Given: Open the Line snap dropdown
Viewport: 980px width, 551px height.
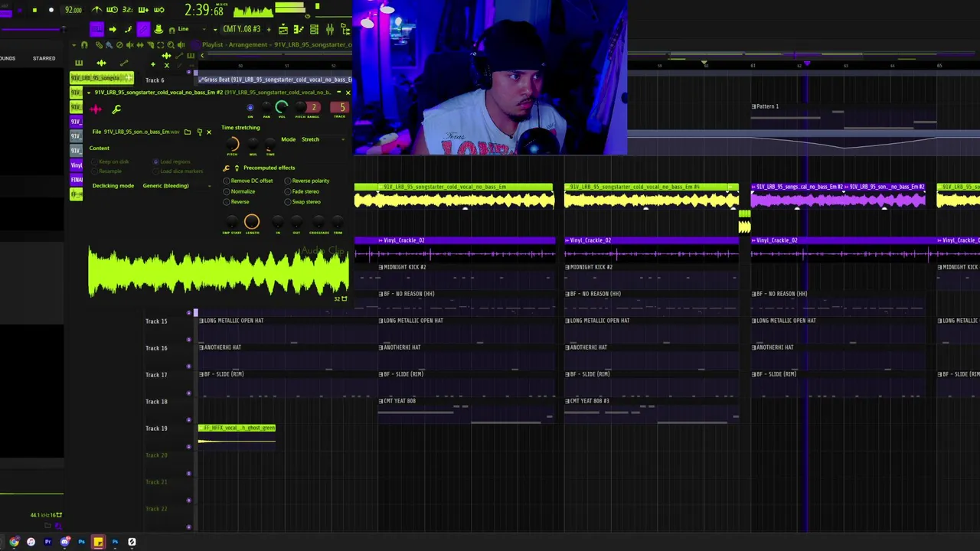Looking at the screenshot, I should (189, 29).
